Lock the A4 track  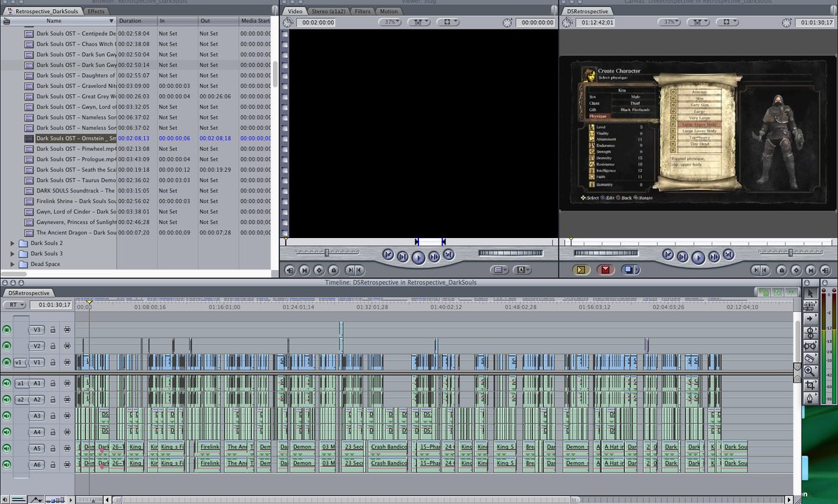click(x=52, y=432)
